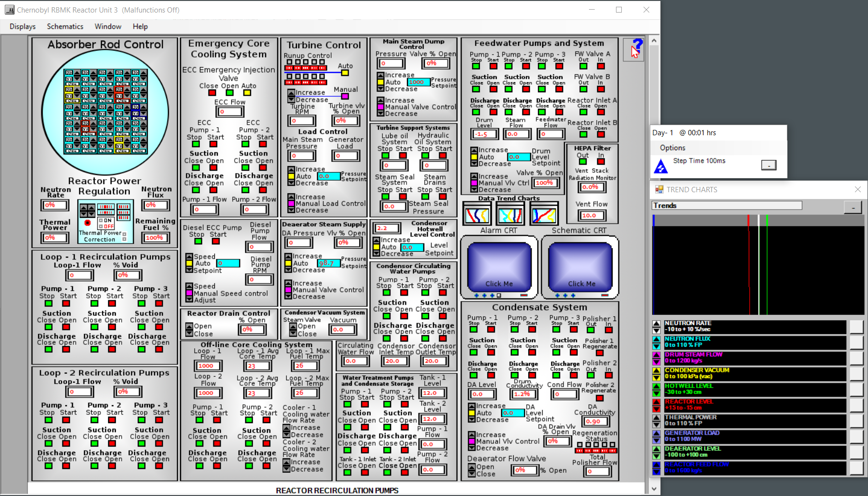Click the blue Step Time triangle icon

tap(660, 166)
